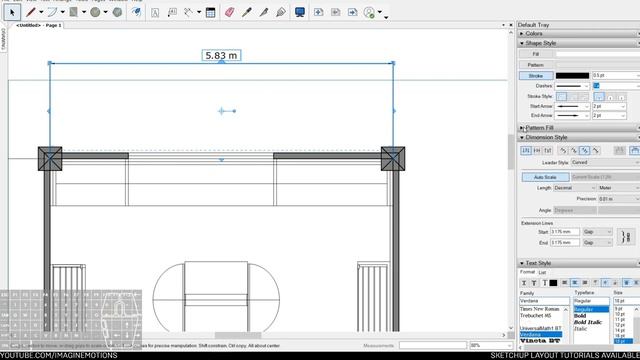
Task: Open Arc tool dropdown arrow
Action: 62,12
